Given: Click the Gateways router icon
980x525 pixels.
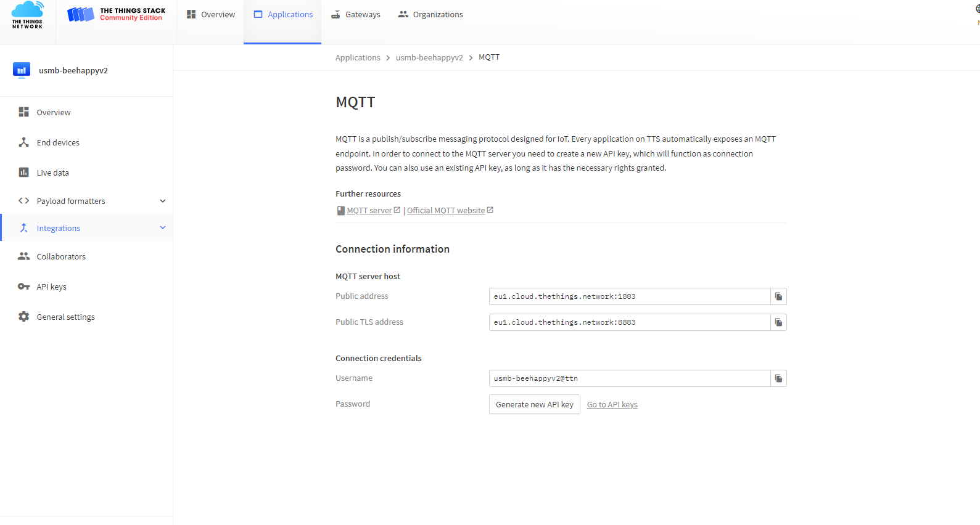Looking at the screenshot, I should click(336, 14).
